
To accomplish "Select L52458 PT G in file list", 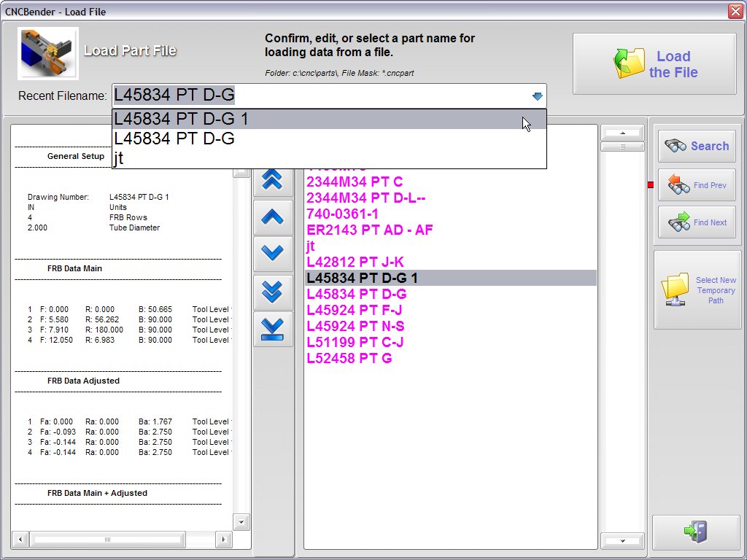I will coord(349,358).
